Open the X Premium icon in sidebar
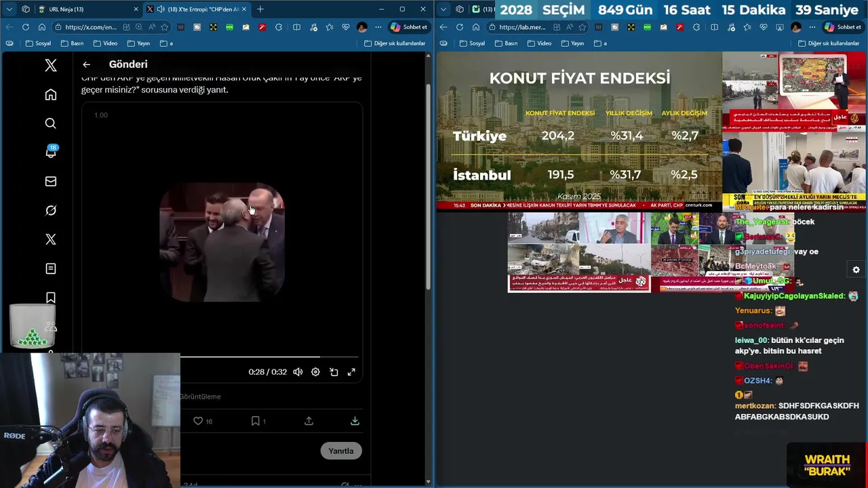 [51, 239]
